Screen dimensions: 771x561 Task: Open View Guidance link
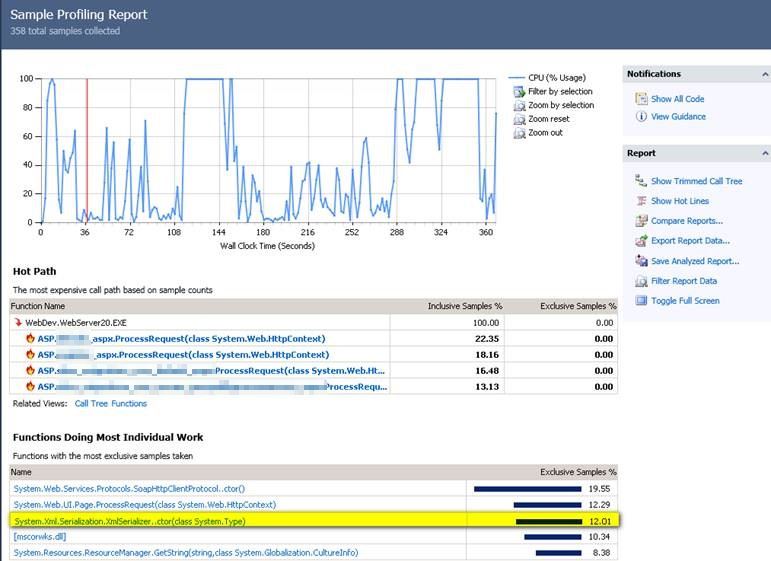679,117
